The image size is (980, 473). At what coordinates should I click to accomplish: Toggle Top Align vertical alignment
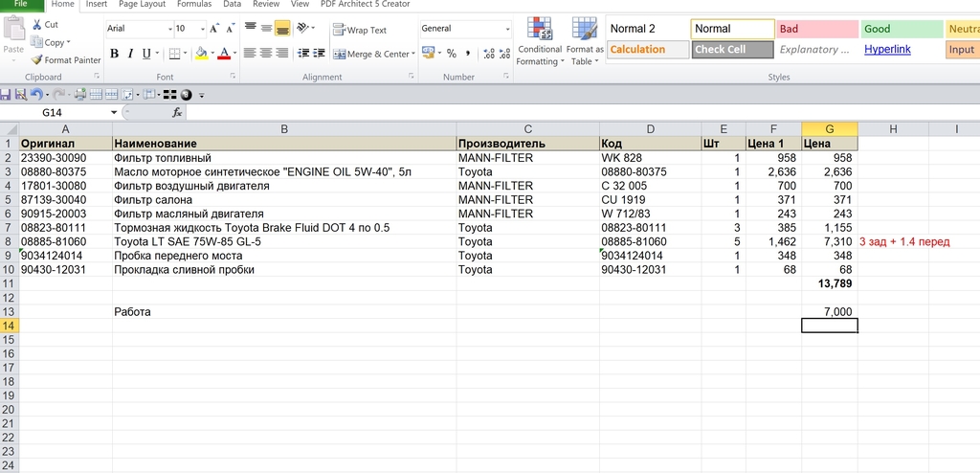pyautogui.click(x=250, y=28)
